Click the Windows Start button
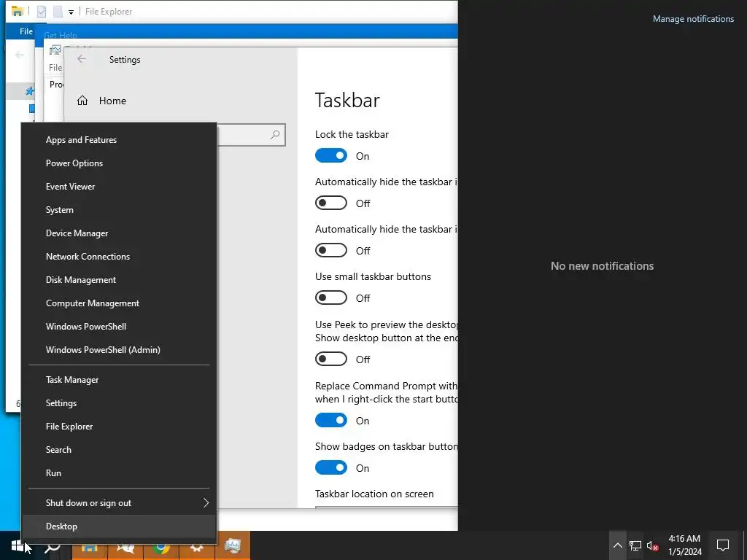 pyautogui.click(x=18, y=545)
